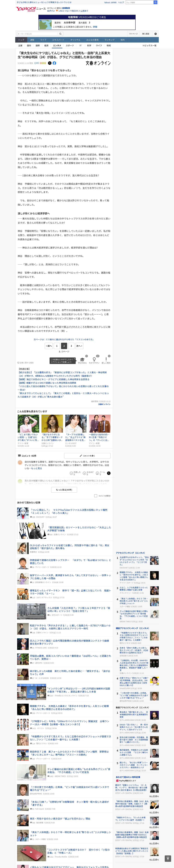Select the 国際 category tab

(38, 45)
